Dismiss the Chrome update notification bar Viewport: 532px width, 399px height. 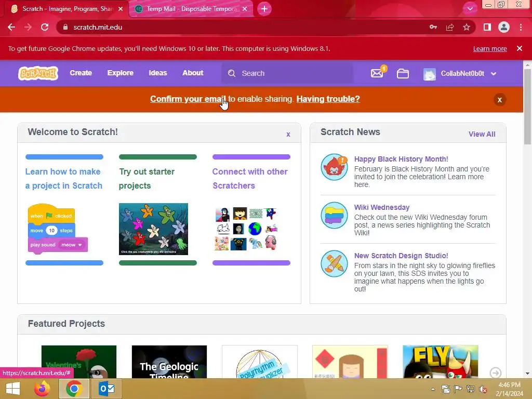click(x=519, y=48)
